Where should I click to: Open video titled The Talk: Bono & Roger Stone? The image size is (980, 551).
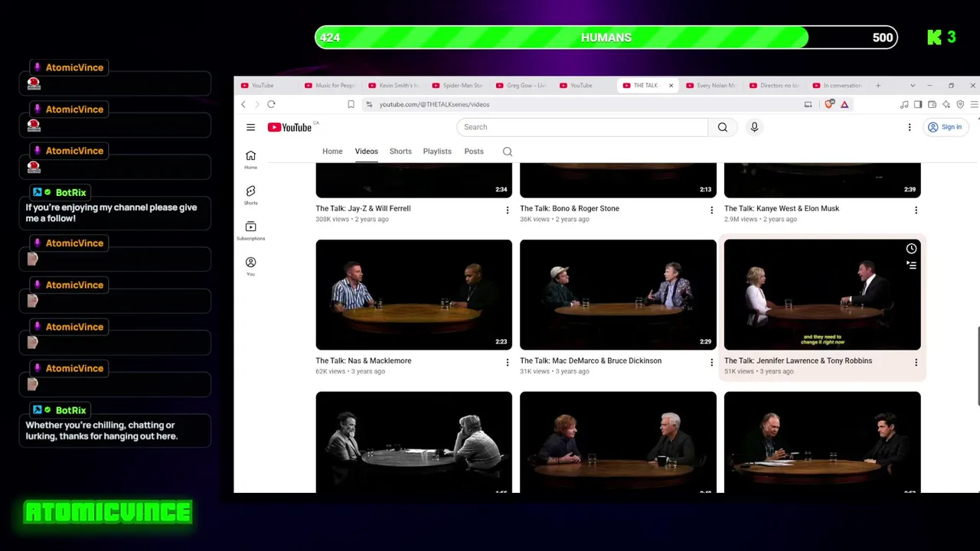570,208
